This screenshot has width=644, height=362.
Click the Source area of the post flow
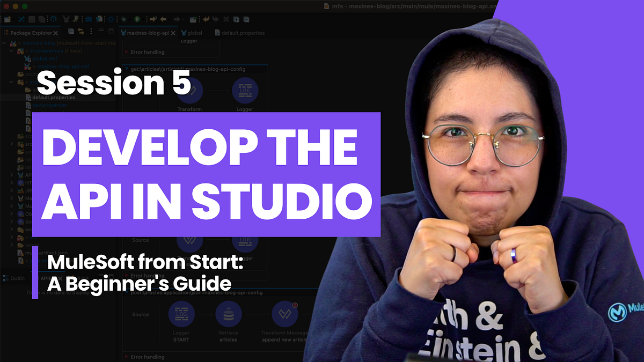click(x=140, y=314)
